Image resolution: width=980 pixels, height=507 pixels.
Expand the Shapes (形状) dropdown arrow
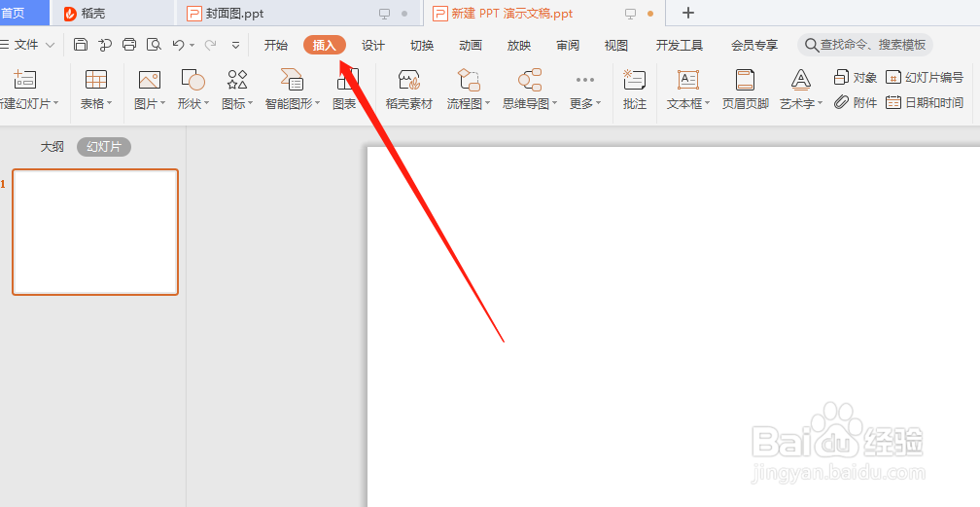[x=206, y=103]
